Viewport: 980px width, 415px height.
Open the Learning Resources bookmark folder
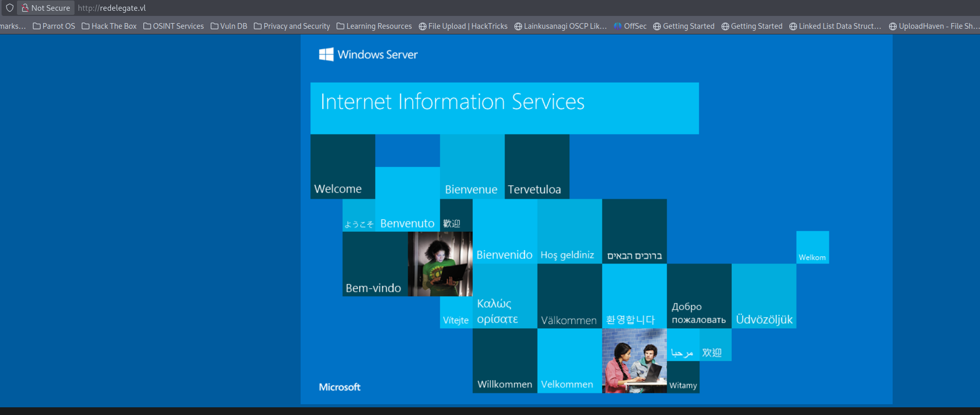click(x=374, y=26)
